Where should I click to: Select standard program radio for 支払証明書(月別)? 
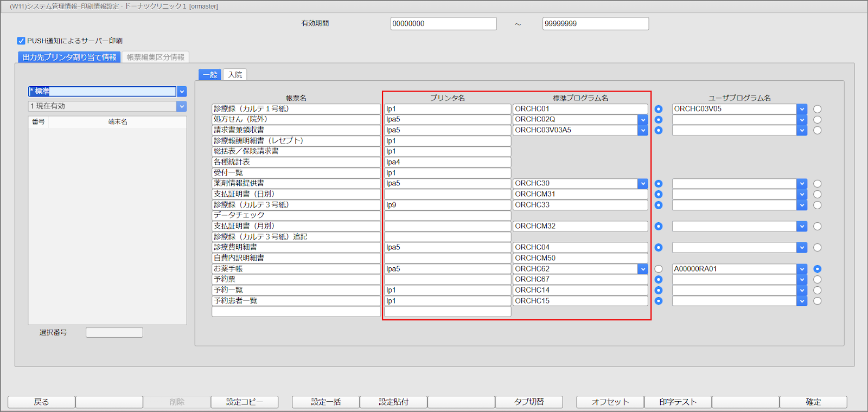pos(659,226)
